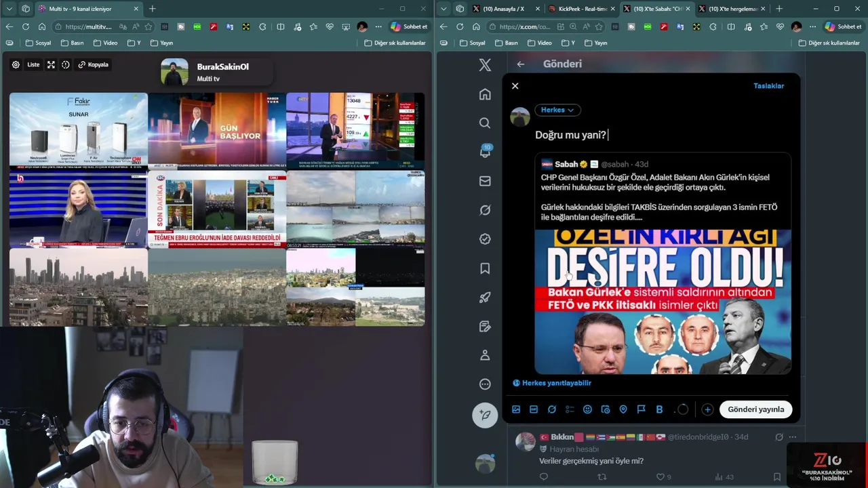Screen dimensions: 868x488
Task: Open tab search dropdown in left browser
Action: click(9, 9)
